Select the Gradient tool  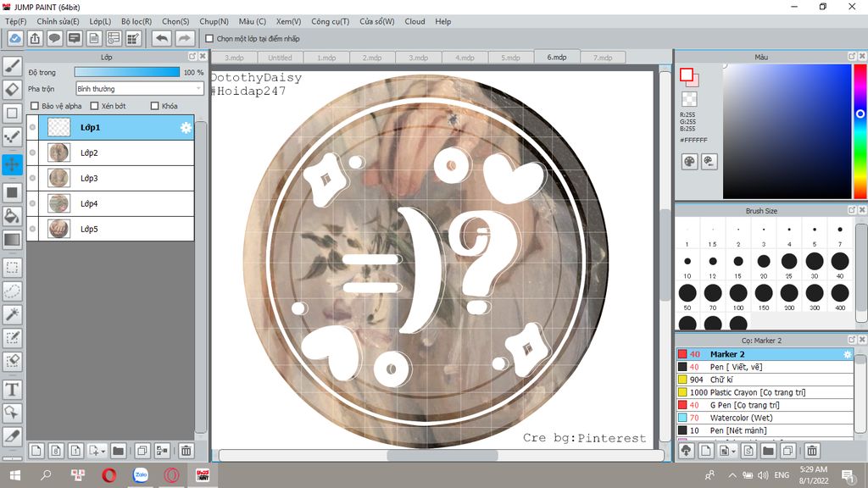[12, 240]
